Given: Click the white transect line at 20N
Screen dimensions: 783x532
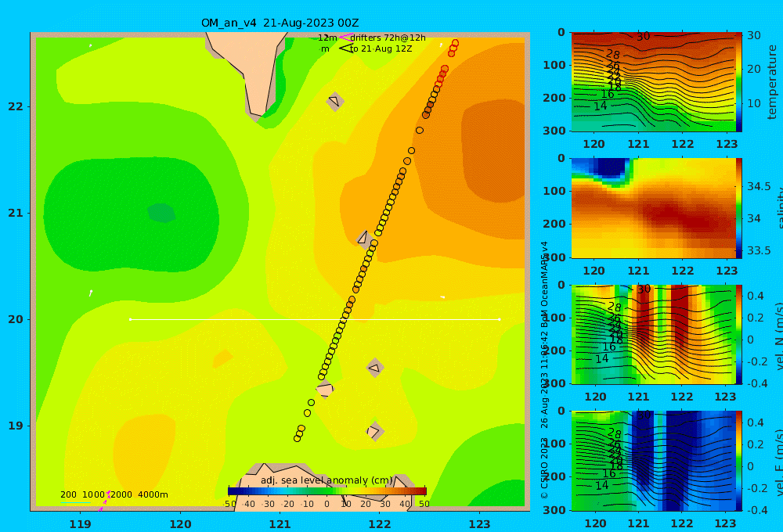Looking at the screenshot, I should point(315,319).
